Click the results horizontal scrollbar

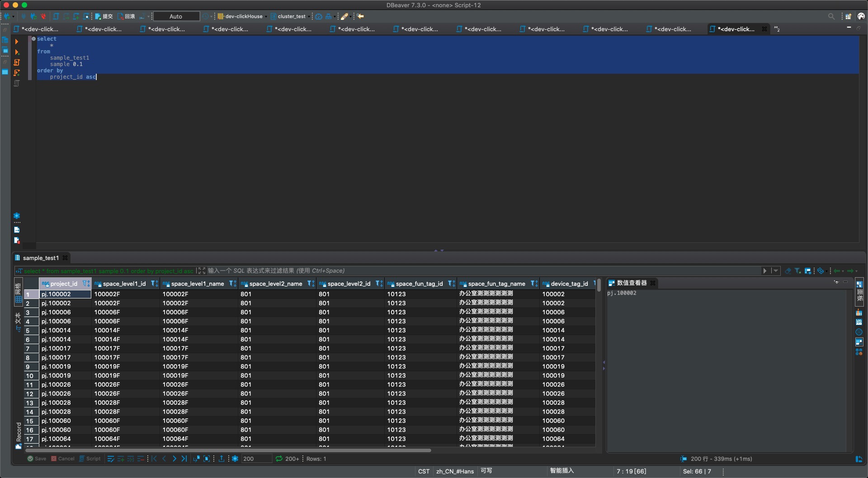click(228, 450)
